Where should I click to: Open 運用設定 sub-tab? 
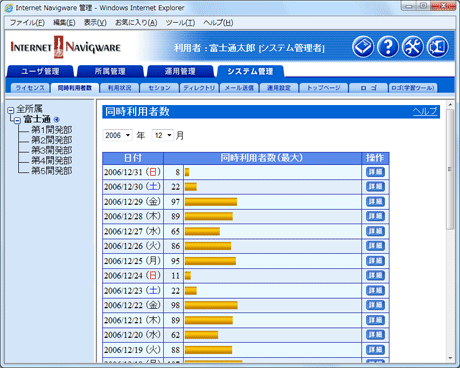pyautogui.click(x=279, y=88)
